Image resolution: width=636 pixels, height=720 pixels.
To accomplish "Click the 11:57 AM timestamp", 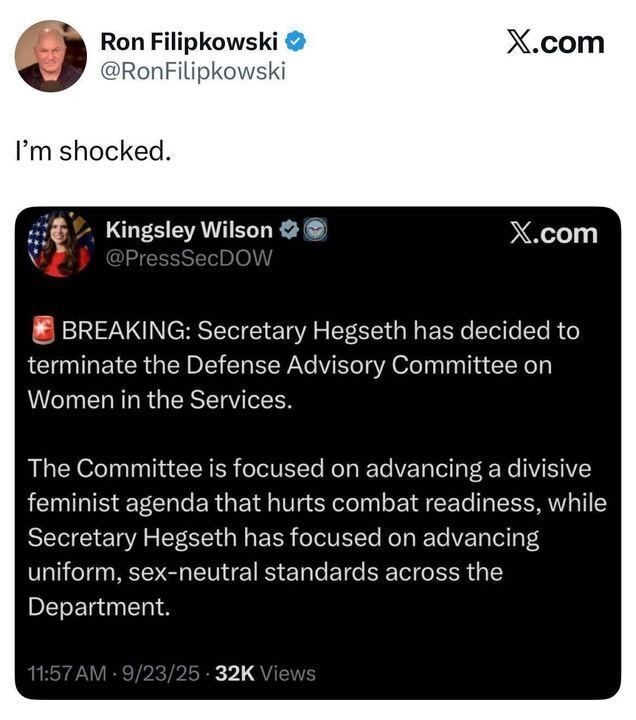I will click(x=68, y=673).
